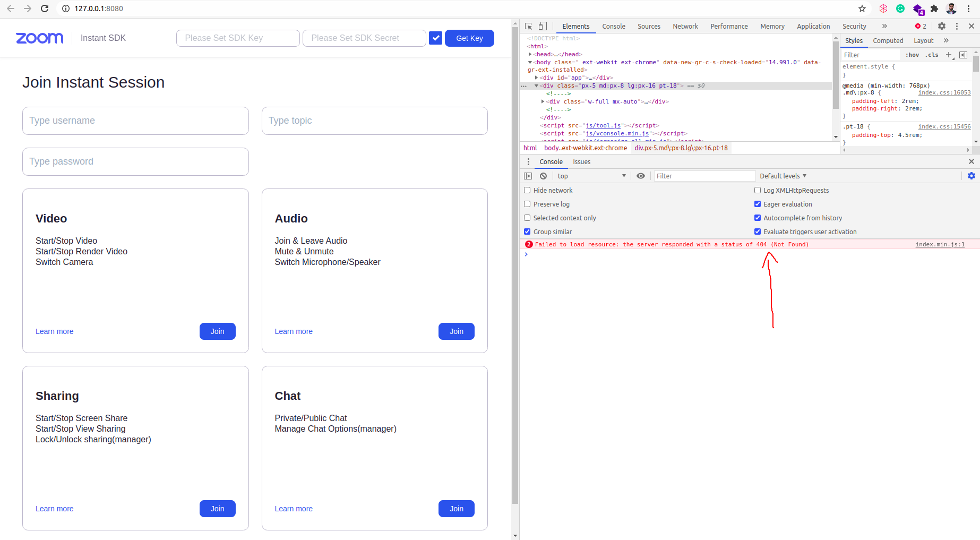Open the user profile avatar
The width and height of the screenshot is (980, 540).
point(951,8)
